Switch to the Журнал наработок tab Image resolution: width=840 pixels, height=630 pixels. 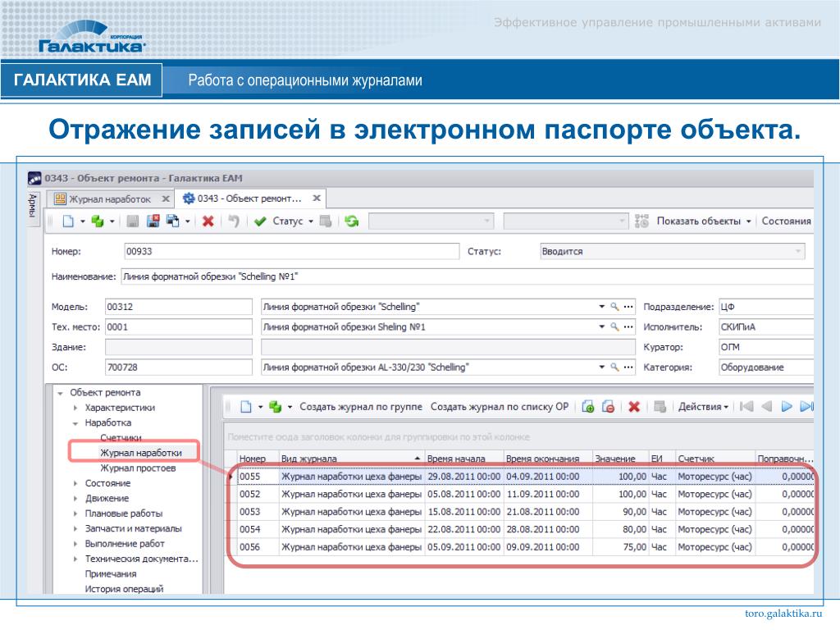pyautogui.click(x=110, y=199)
